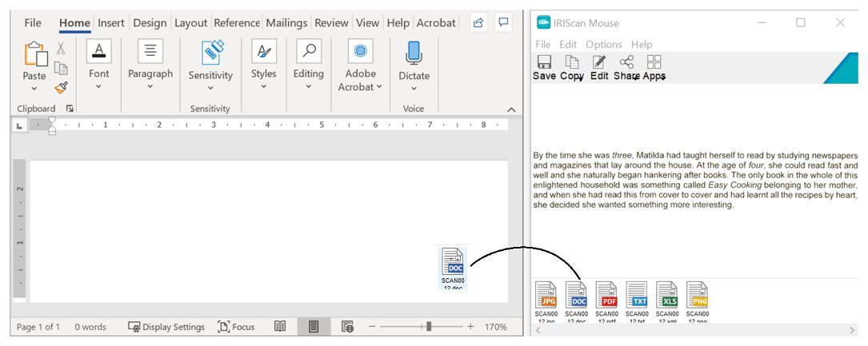868x346 pixels.
Task: Click Display Settings in the status bar
Action: point(166,327)
